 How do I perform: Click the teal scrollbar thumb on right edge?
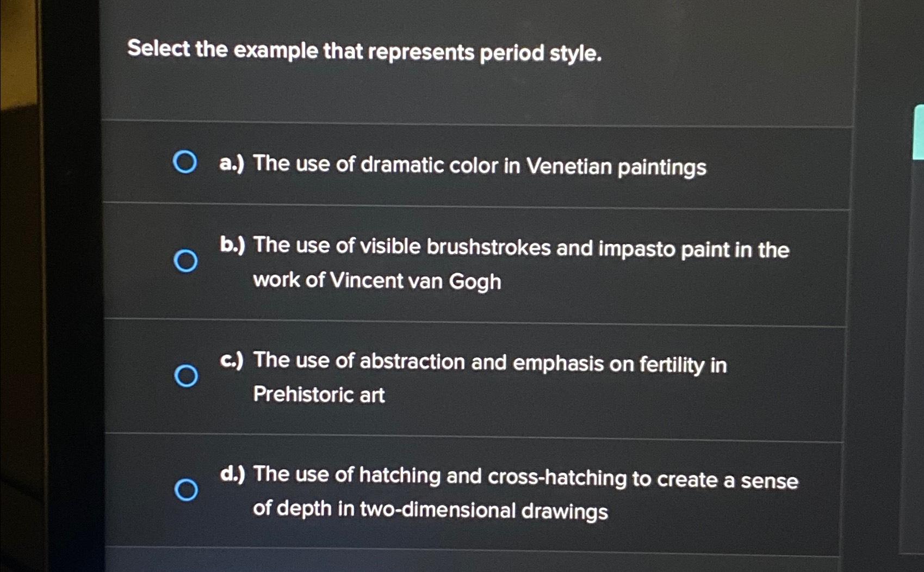pos(918,131)
